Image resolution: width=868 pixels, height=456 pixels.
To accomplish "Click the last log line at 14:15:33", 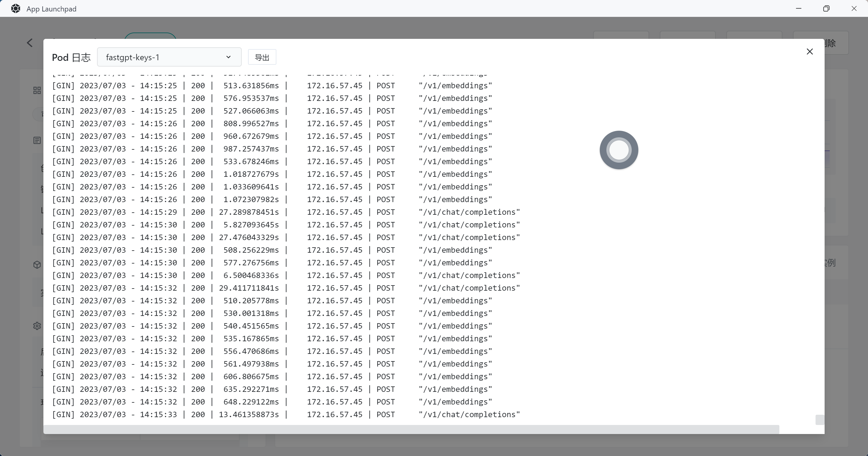I will (286, 414).
